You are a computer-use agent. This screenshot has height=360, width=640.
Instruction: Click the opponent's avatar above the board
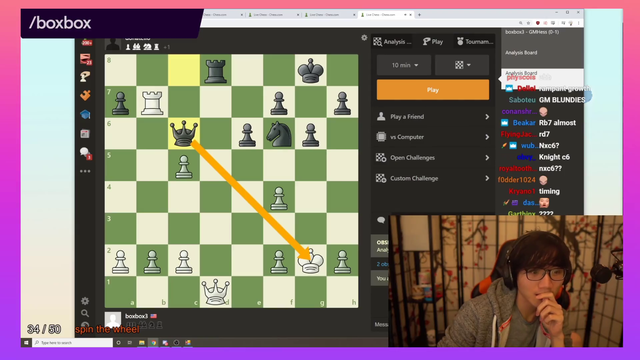click(113, 44)
